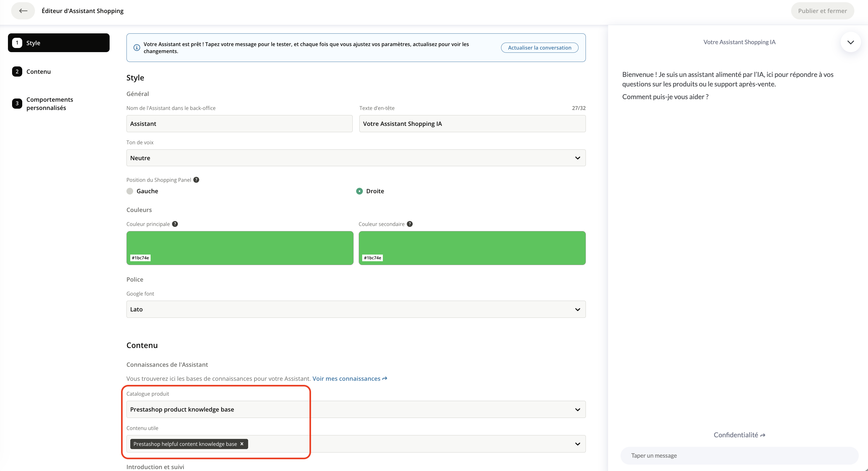Click the info icon in the banner

(x=137, y=48)
